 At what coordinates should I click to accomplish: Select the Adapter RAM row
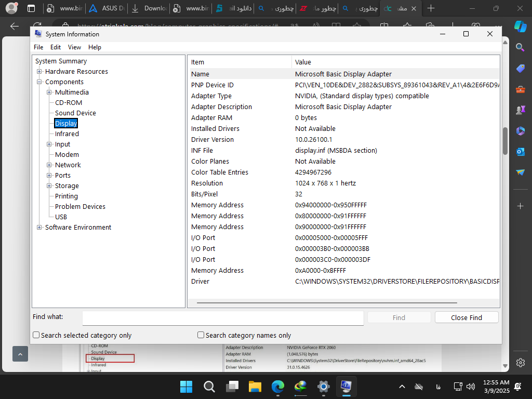click(344, 118)
